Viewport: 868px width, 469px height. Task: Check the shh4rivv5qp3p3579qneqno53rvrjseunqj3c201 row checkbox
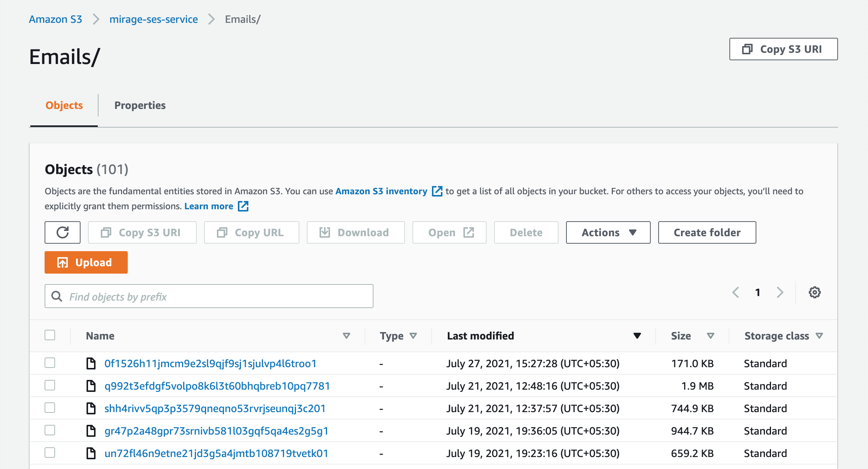pyautogui.click(x=50, y=408)
